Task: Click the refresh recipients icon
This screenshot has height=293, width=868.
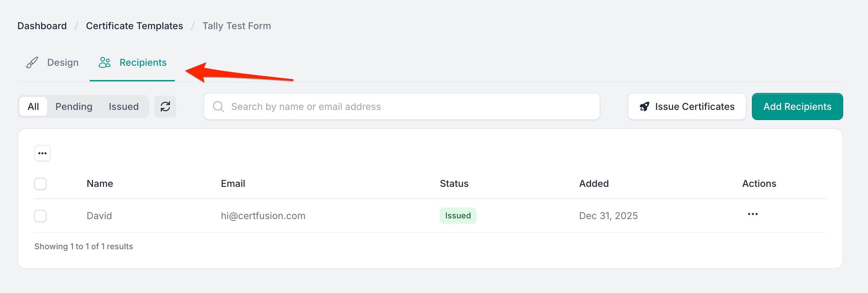Action: tap(165, 106)
